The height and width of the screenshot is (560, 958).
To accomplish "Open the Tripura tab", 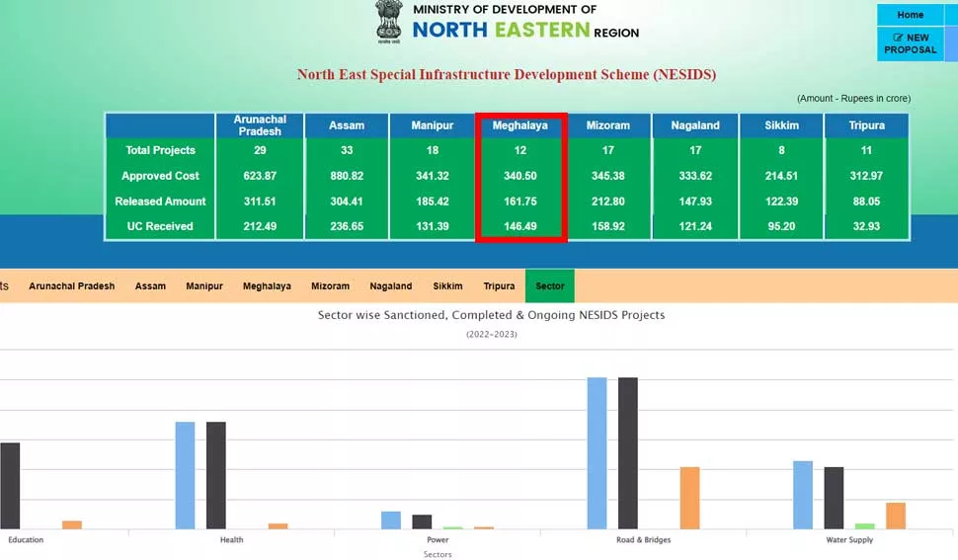I will (x=499, y=285).
